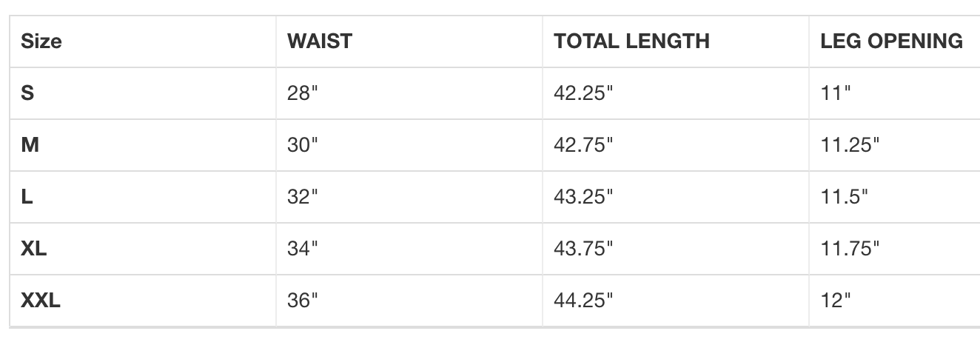Select the size XXL row label
The width and height of the screenshot is (980, 345).
41,301
